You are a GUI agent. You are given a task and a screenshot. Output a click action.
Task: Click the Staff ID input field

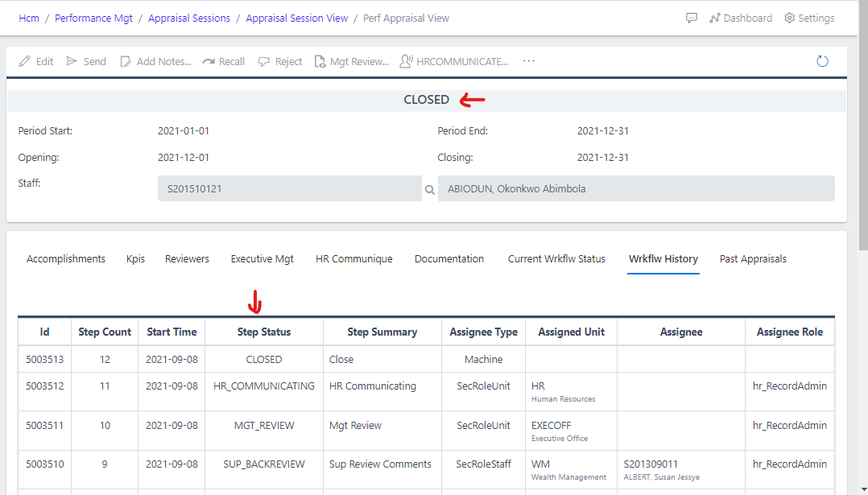[x=289, y=189]
